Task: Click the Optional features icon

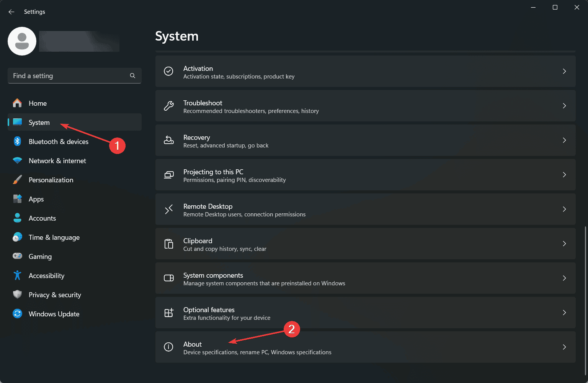Action: 168,313
